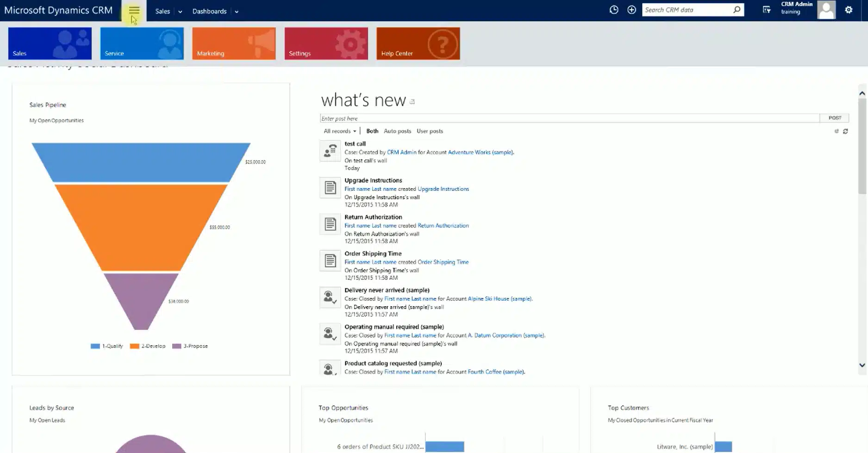The width and height of the screenshot is (868, 453).
Task: Click the orange 2-Develop funnel segment
Action: click(x=141, y=227)
